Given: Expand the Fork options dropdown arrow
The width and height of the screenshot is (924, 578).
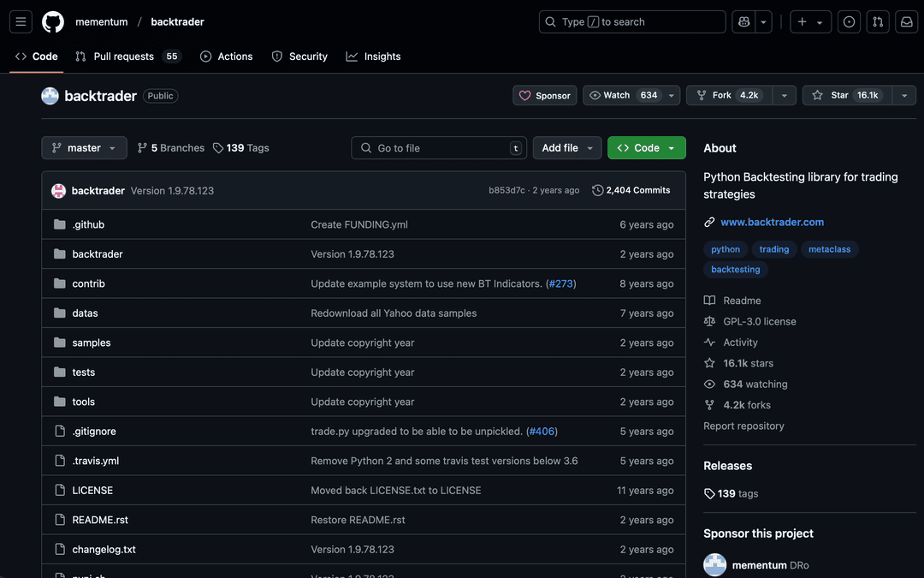Looking at the screenshot, I should click(785, 96).
